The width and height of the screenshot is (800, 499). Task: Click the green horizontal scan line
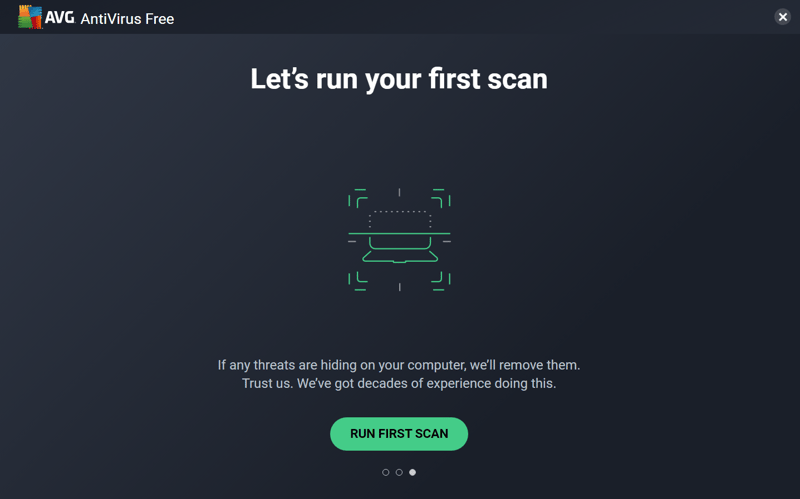(399, 233)
